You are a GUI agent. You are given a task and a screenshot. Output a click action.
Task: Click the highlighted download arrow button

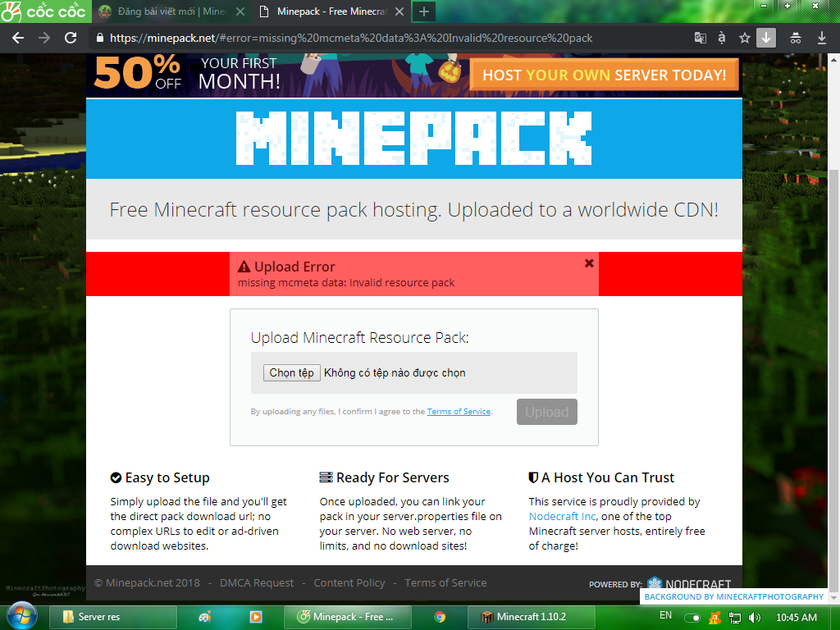(x=766, y=38)
